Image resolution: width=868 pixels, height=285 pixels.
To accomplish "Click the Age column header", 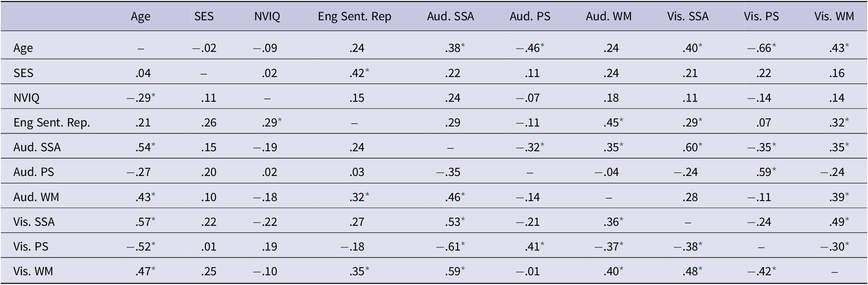I will point(141,17).
